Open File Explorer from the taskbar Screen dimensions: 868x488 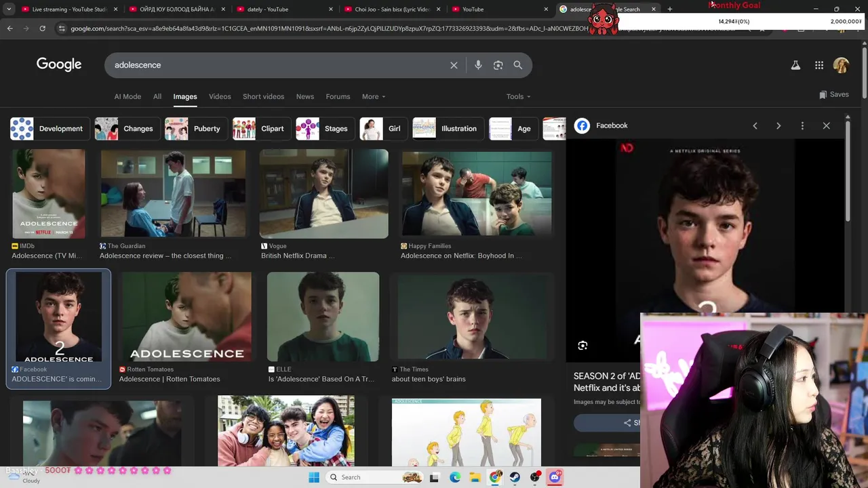[x=475, y=477]
